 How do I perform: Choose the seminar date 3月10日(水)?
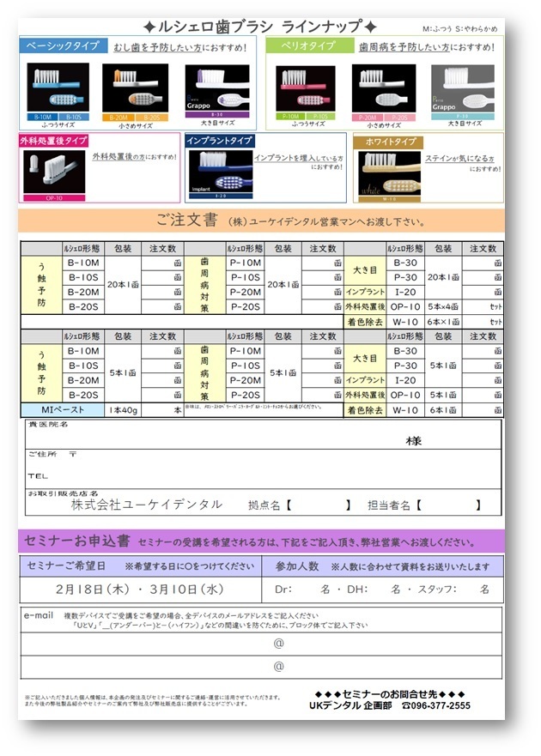coord(186,590)
